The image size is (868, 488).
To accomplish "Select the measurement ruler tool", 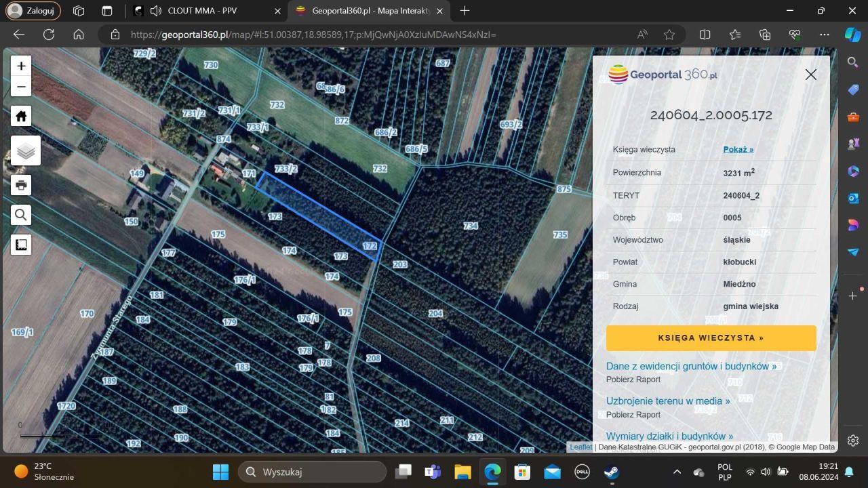I will click(x=21, y=245).
